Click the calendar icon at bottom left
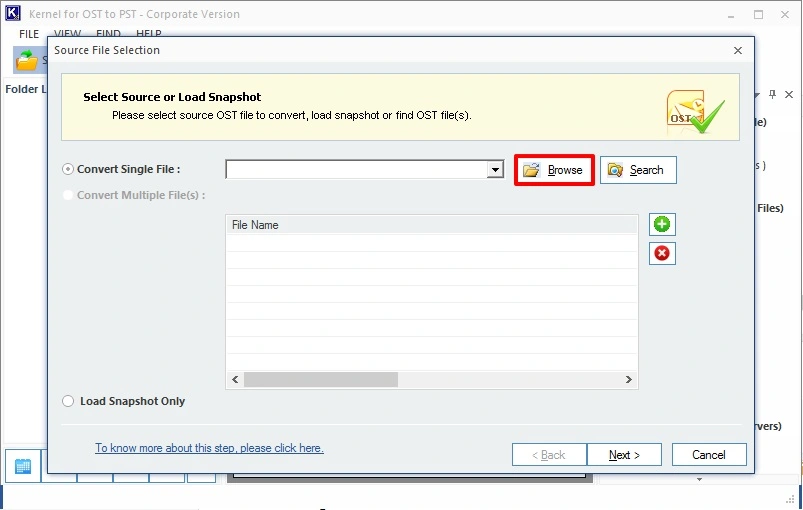Viewport: 803px width, 510px height. 23,466
